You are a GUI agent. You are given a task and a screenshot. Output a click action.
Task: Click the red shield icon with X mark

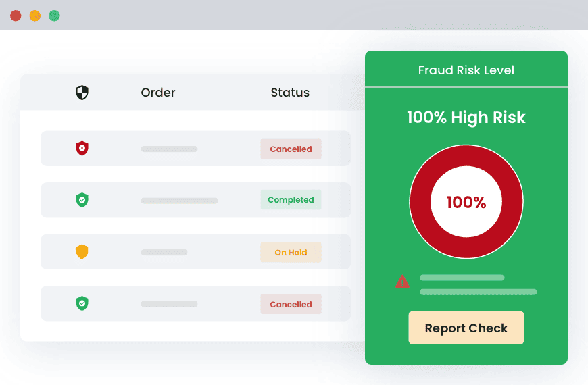click(82, 149)
